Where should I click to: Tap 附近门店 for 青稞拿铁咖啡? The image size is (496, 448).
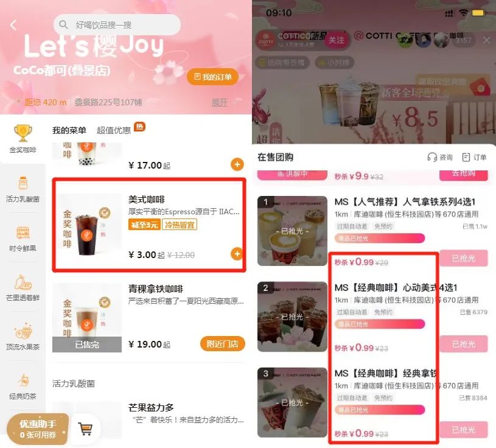(x=222, y=344)
